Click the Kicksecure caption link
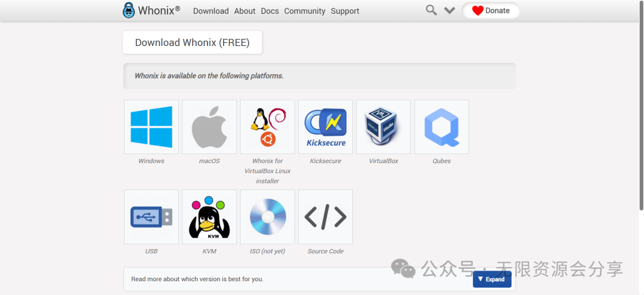The width and height of the screenshot is (644, 295). (326, 161)
